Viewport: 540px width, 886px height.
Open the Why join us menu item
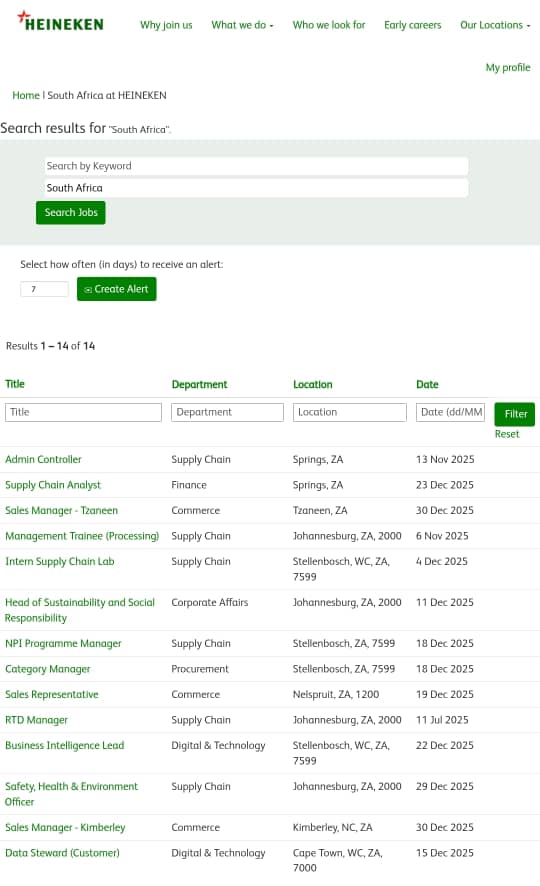[x=166, y=25]
